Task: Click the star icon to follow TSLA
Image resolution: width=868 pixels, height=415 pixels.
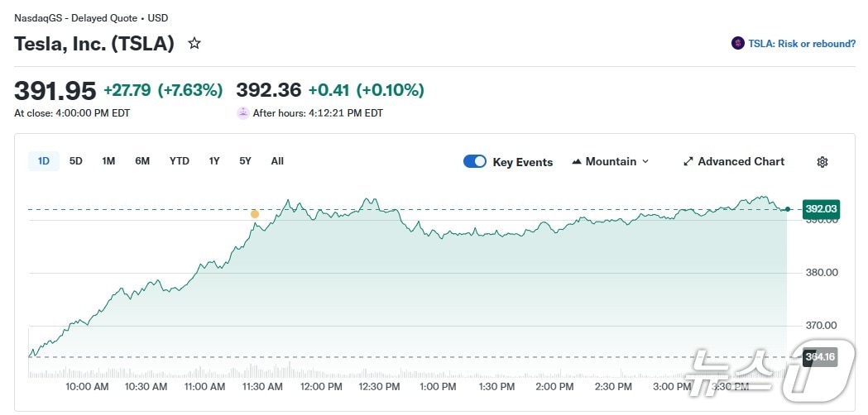Action: tap(194, 43)
